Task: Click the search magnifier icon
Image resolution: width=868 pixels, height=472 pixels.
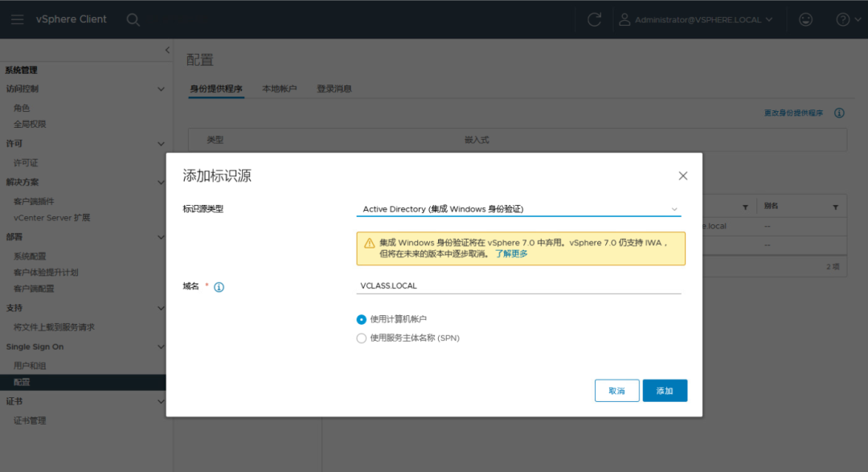Action: pyautogui.click(x=133, y=20)
